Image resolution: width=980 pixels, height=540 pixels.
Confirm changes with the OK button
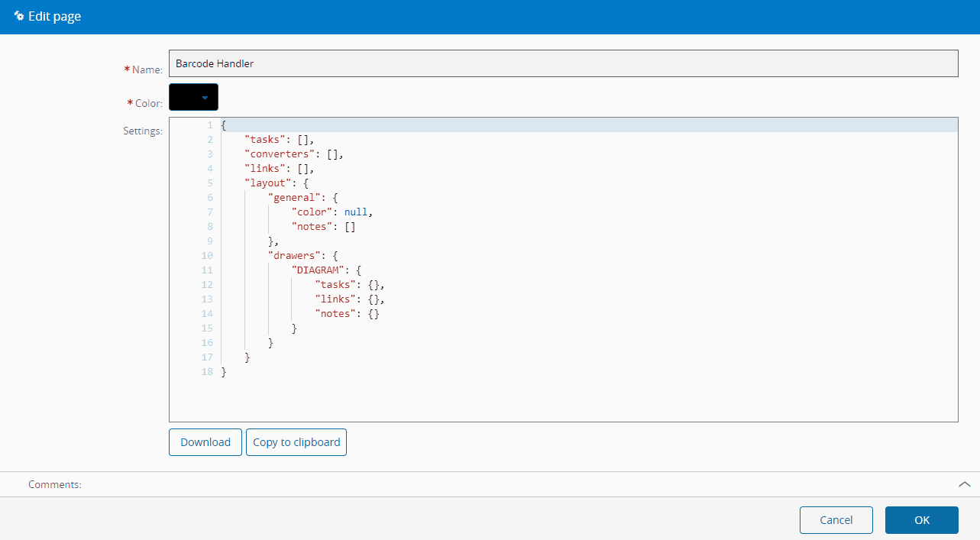pos(921,520)
